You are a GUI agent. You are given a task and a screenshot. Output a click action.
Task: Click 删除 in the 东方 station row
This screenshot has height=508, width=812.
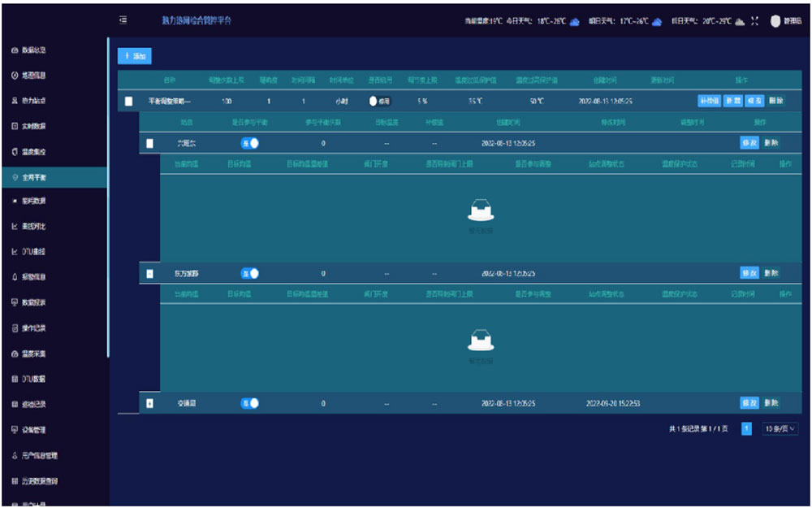click(x=771, y=273)
